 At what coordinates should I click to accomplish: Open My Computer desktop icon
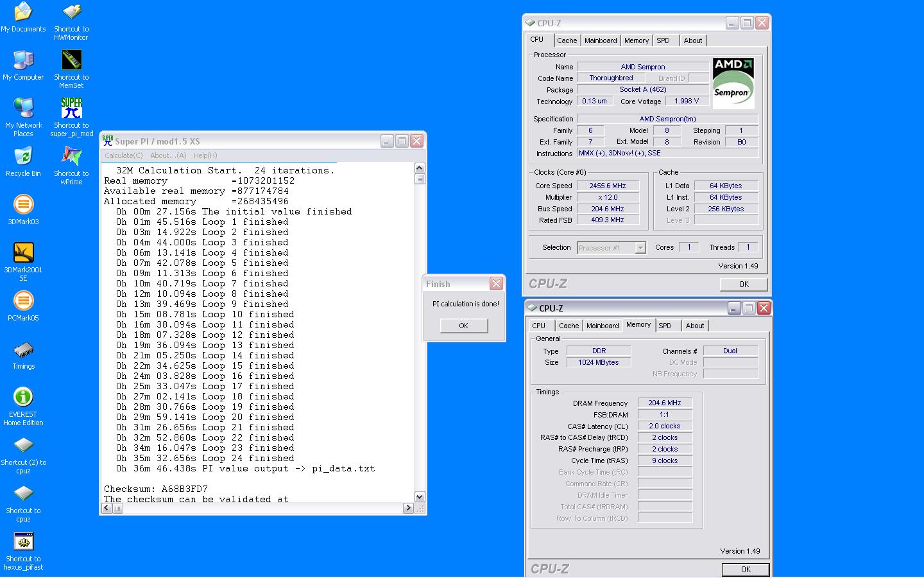coord(23,65)
